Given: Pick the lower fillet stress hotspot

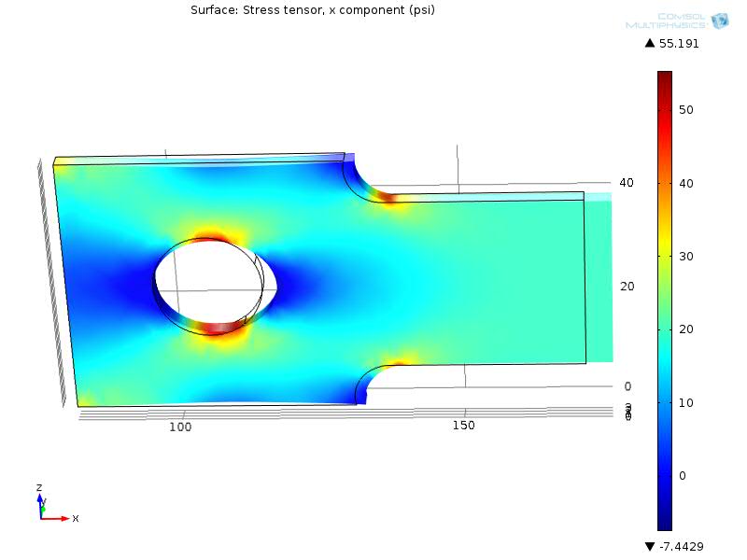Looking at the screenshot, I should pos(402,361).
